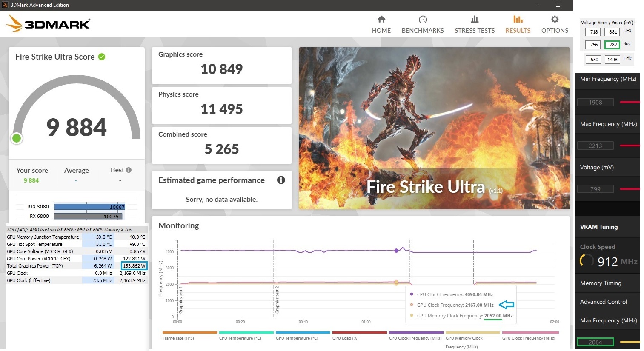
Task: Click Total Graphics Power 153.862 W value
Action: pos(134,266)
